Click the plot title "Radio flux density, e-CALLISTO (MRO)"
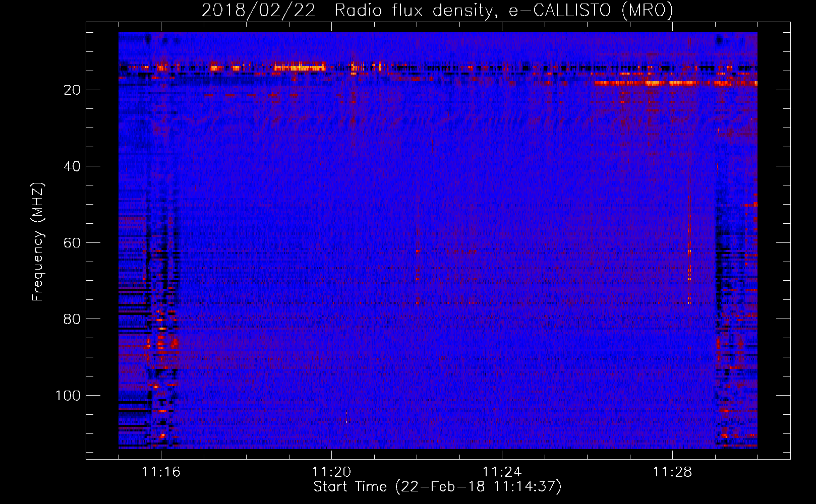816x504 pixels. [x=503, y=10]
